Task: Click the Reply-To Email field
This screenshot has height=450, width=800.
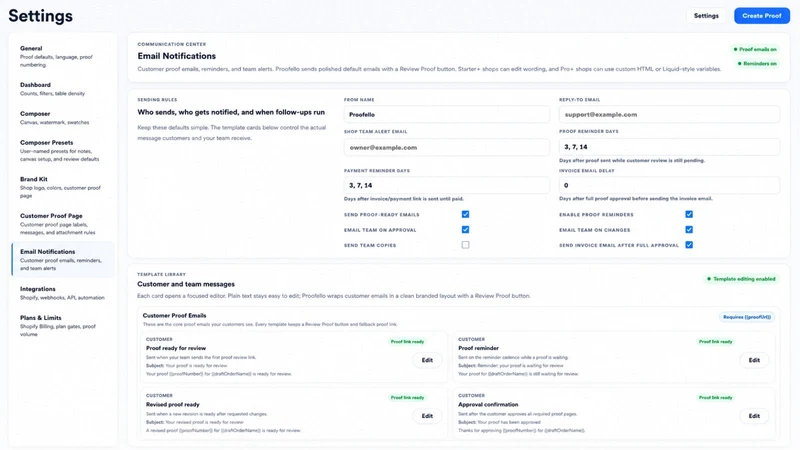Action: pos(669,114)
